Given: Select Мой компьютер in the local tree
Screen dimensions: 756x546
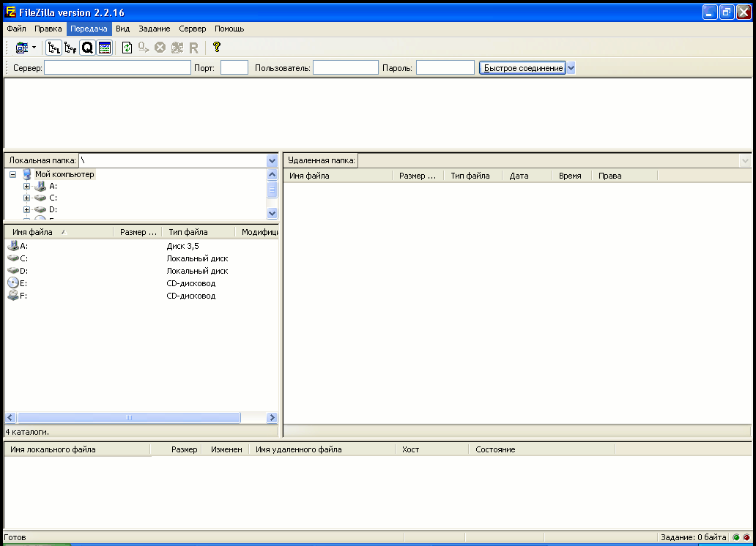Looking at the screenshot, I should pyautogui.click(x=64, y=174).
